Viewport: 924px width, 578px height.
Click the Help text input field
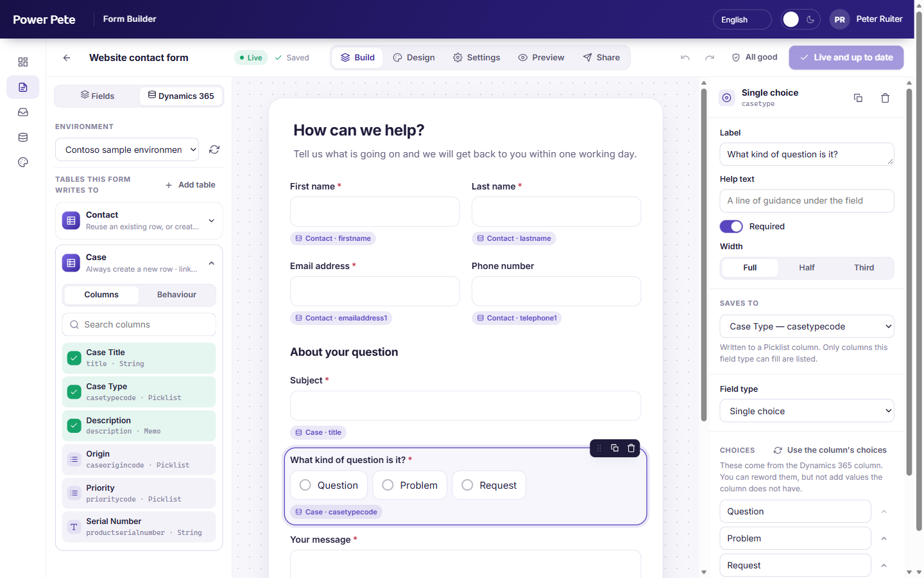point(807,201)
